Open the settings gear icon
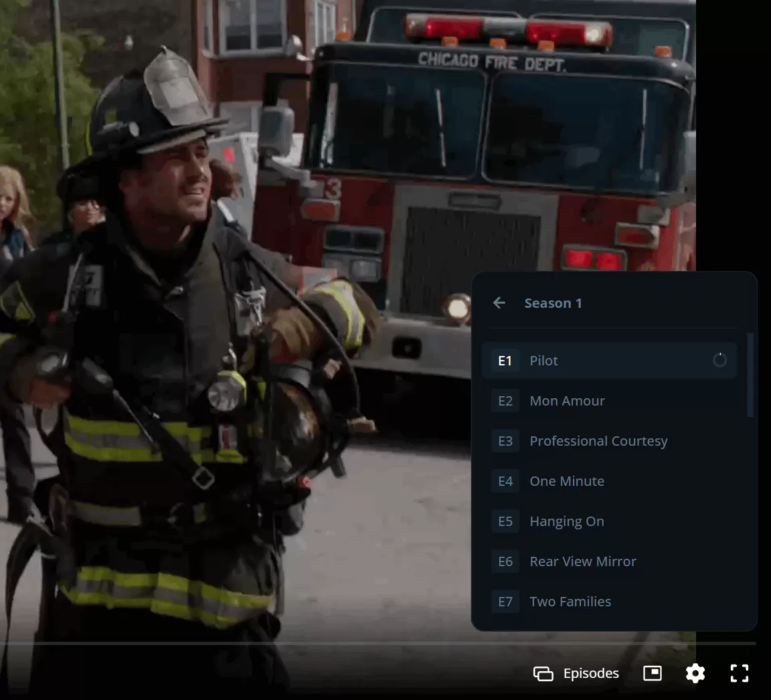Viewport: 771px width, 700px height. [695, 673]
